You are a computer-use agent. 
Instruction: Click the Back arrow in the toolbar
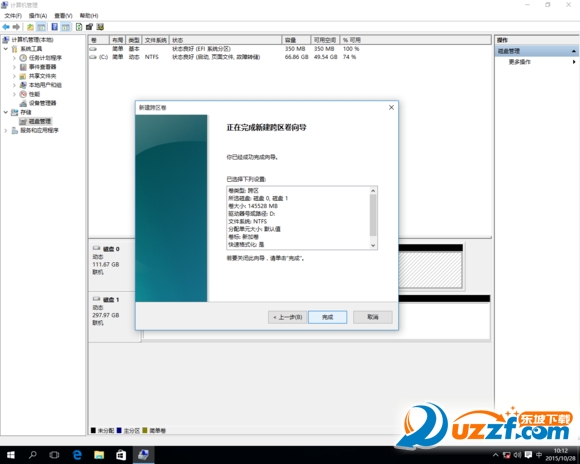click(6, 27)
